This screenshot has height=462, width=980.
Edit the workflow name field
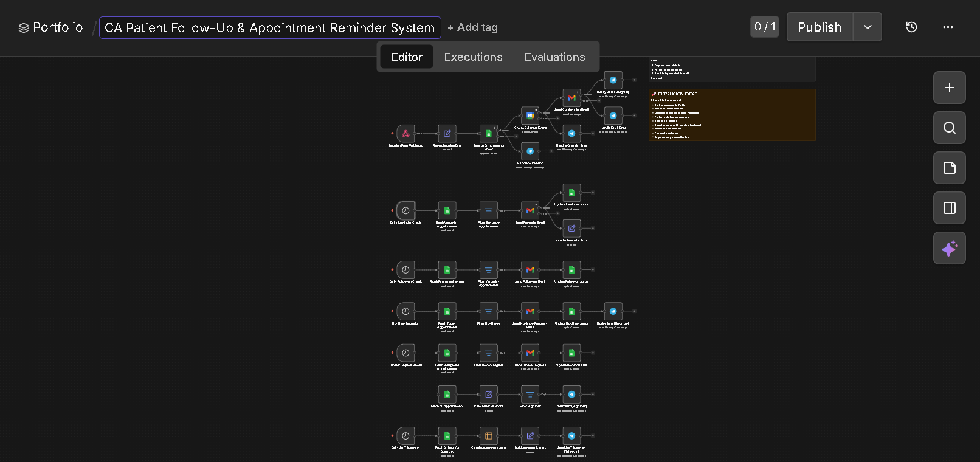tap(270, 28)
